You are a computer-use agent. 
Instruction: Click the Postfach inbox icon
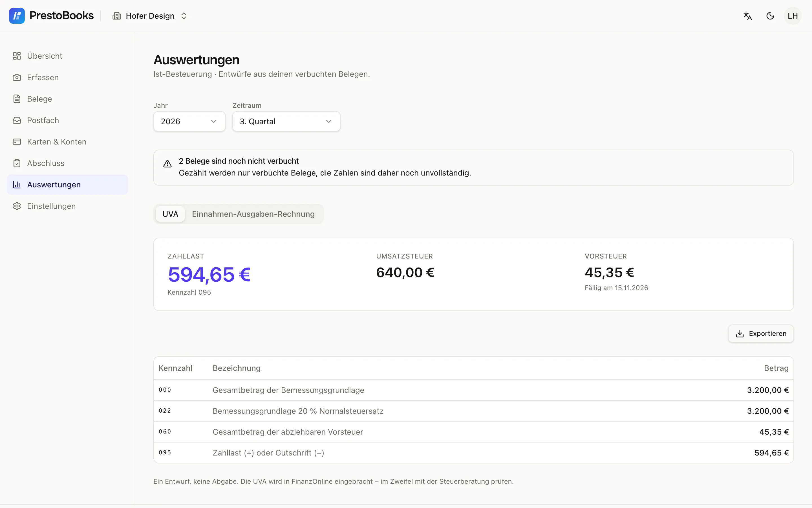pos(17,120)
